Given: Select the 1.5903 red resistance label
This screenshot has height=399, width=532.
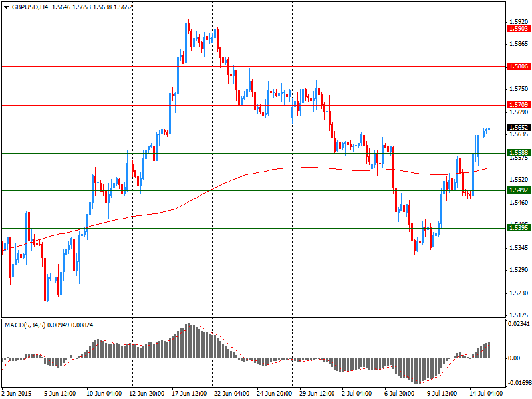Looking at the screenshot, I should (x=518, y=29).
